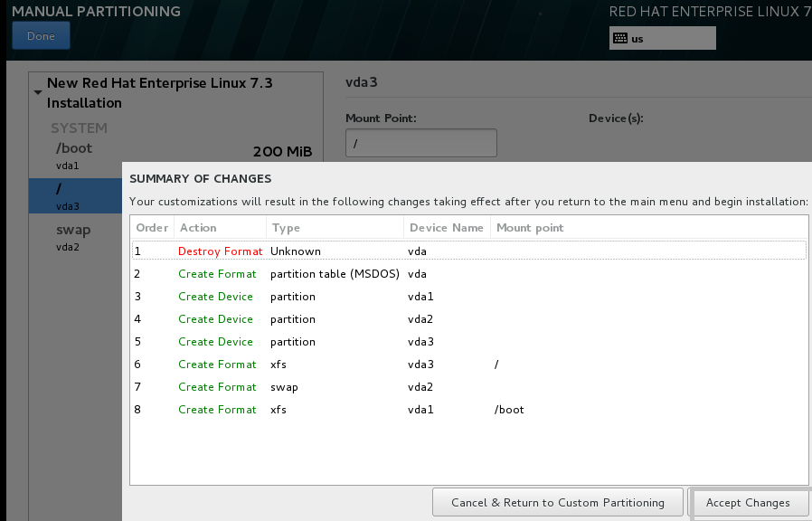Image resolution: width=812 pixels, height=521 pixels.
Task: Select the Create Device vda1 row
Action: coord(469,297)
